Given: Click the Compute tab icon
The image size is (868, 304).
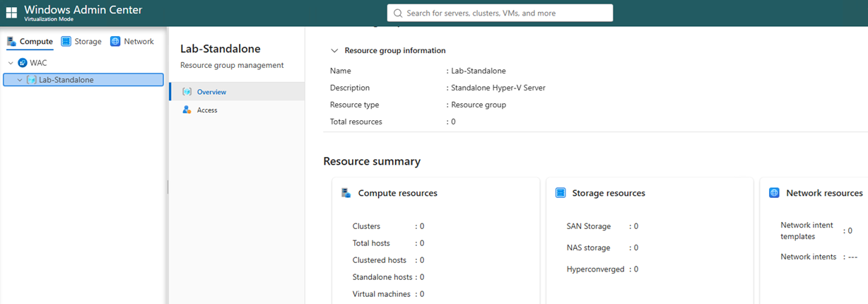Looking at the screenshot, I should [x=11, y=42].
